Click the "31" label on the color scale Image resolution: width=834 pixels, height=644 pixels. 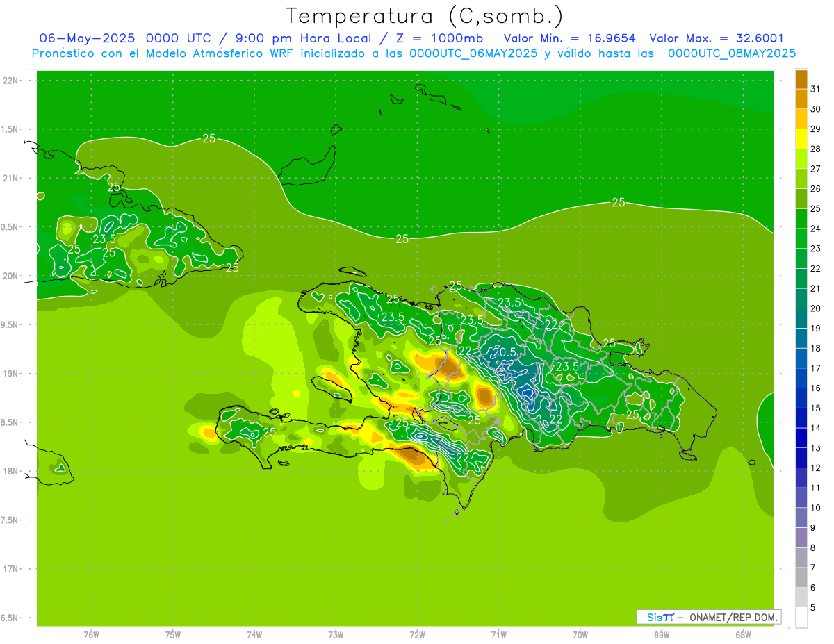pyautogui.click(x=815, y=90)
